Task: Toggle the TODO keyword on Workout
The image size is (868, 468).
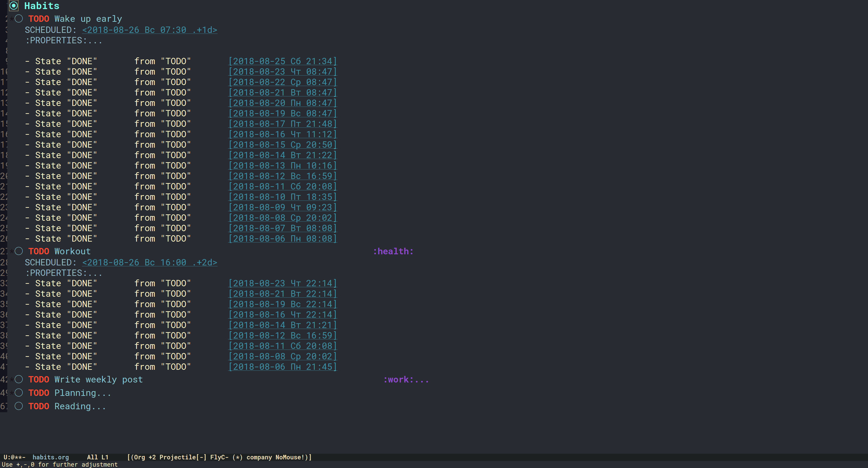Action: click(x=39, y=252)
